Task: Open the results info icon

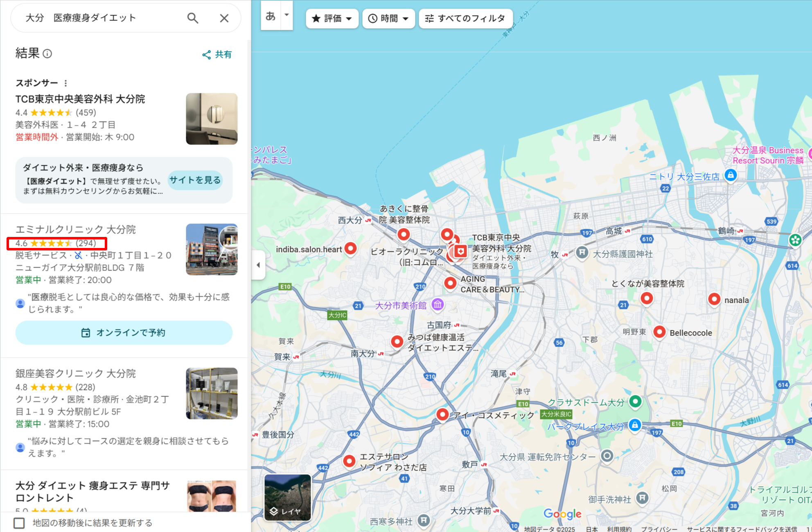Action: click(47, 54)
